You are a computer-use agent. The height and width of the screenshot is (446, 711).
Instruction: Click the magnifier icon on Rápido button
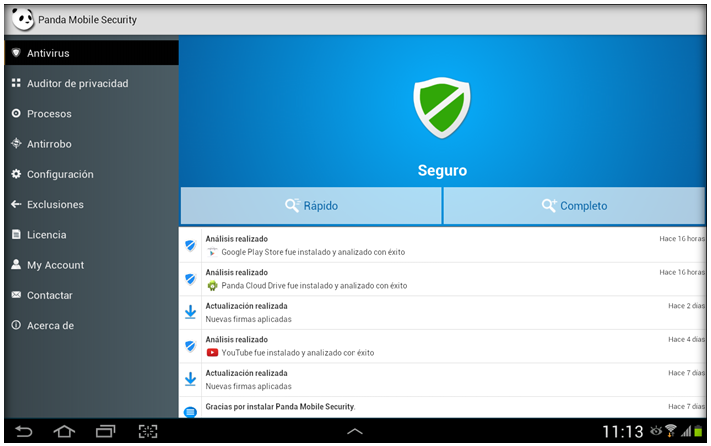pos(292,205)
